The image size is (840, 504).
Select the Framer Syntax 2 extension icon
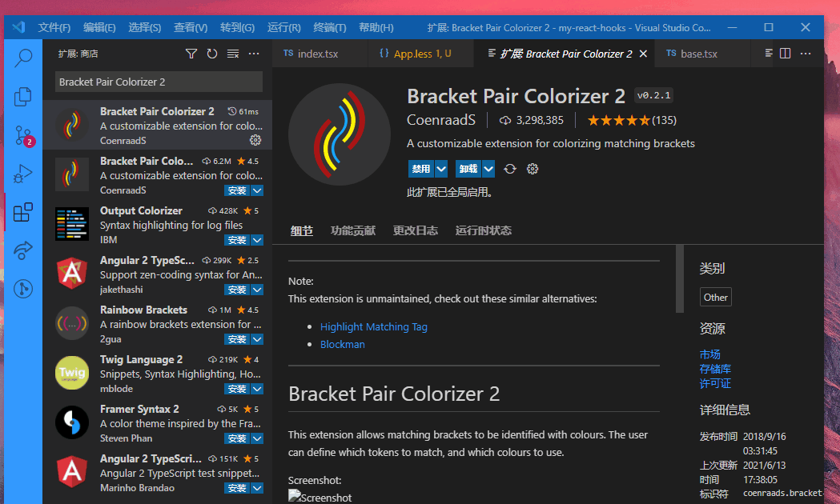click(72, 422)
